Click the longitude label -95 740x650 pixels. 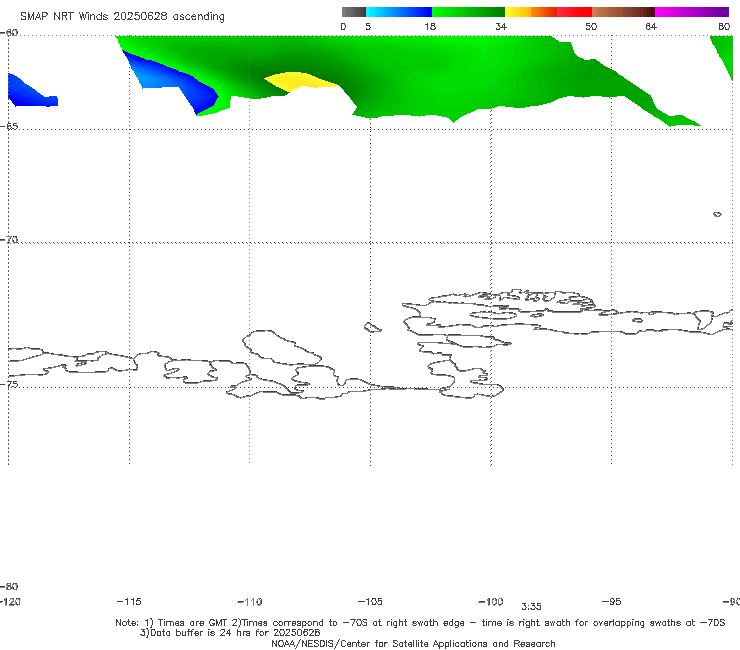[x=611, y=602]
